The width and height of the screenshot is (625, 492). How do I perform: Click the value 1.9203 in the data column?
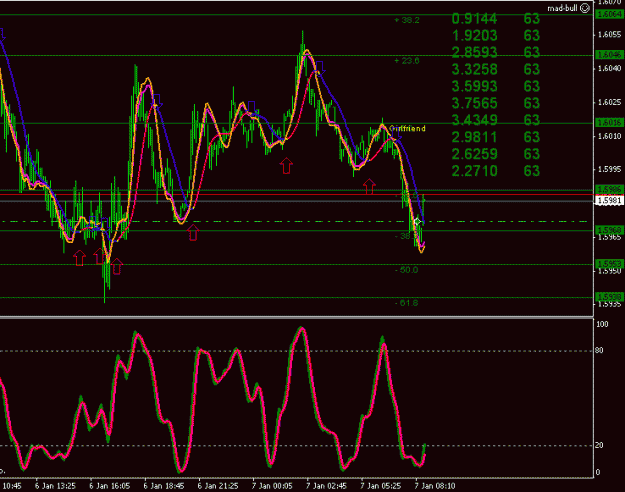[474, 35]
